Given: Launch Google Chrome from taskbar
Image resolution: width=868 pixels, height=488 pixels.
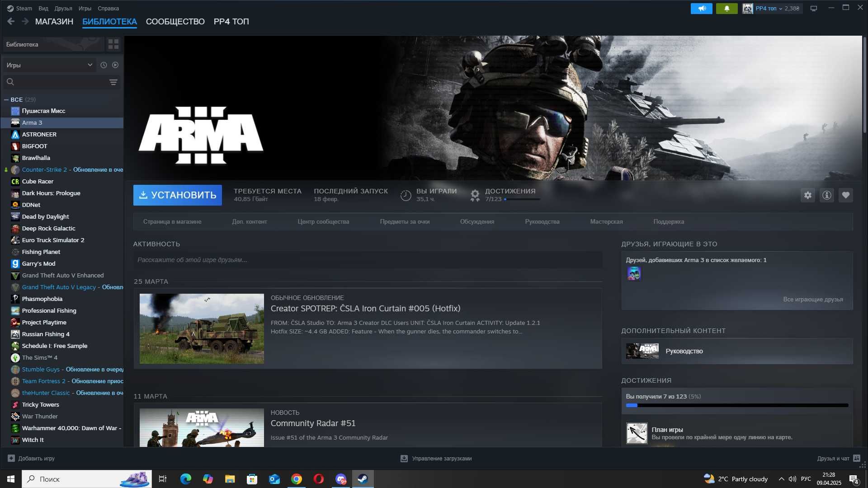Looking at the screenshot, I should click(x=297, y=479).
